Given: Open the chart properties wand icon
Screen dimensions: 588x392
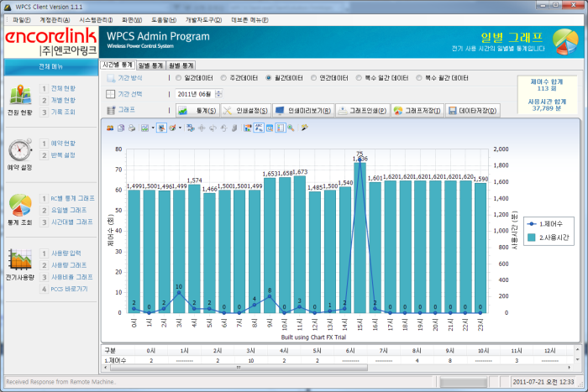Looking at the screenshot, I should click(304, 128).
